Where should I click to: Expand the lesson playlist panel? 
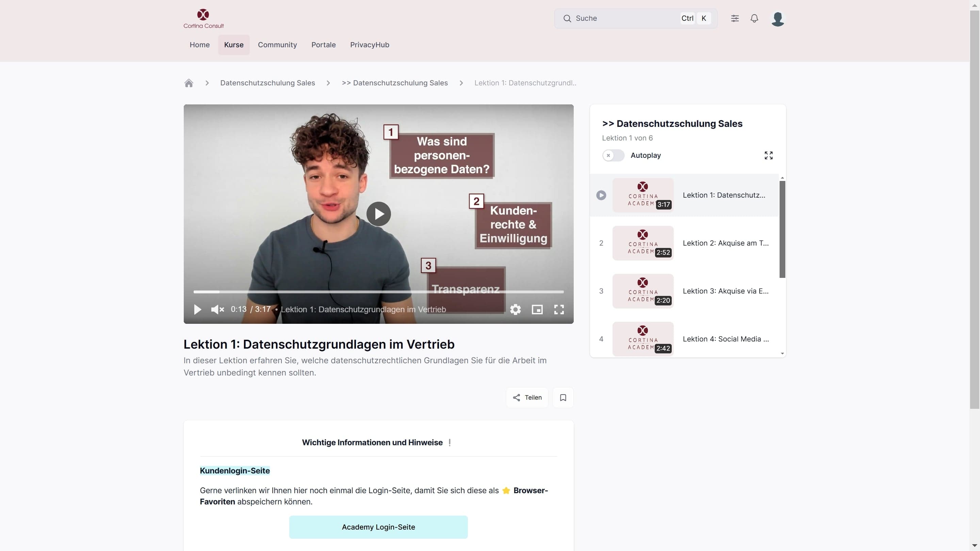point(768,155)
